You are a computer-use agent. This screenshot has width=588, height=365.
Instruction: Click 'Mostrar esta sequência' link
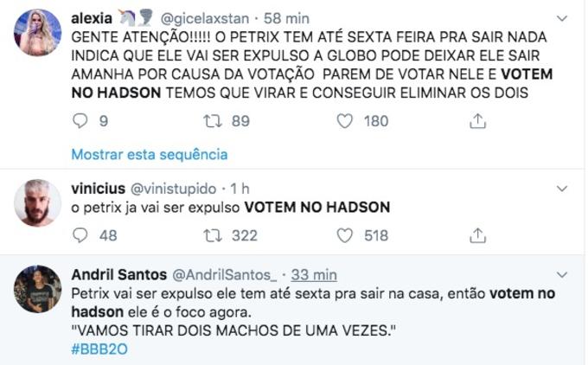(x=149, y=154)
